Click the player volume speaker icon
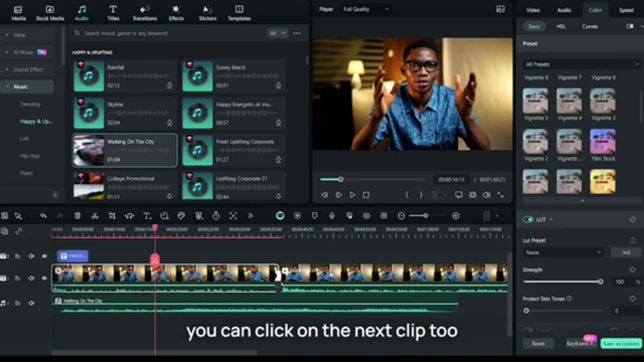The width and height of the screenshot is (644, 362). pyautogui.click(x=486, y=195)
